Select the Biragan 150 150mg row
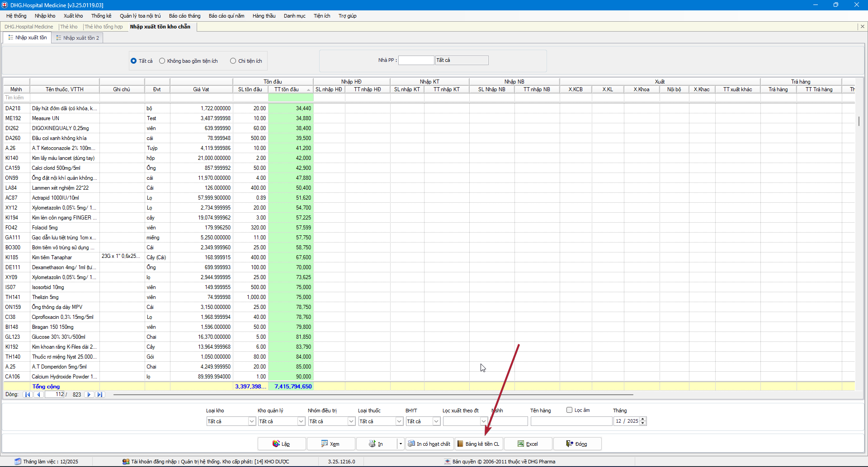868x467 pixels. click(429, 327)
